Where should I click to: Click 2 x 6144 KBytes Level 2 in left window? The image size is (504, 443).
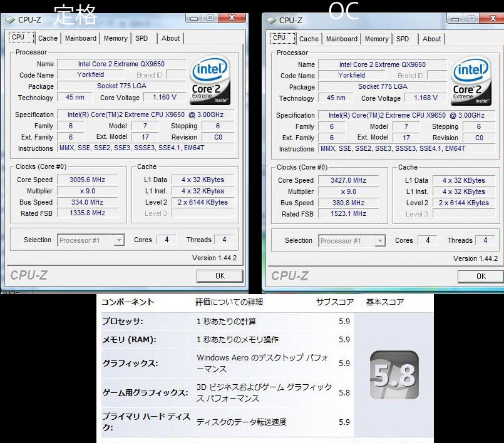coord(203,202)
